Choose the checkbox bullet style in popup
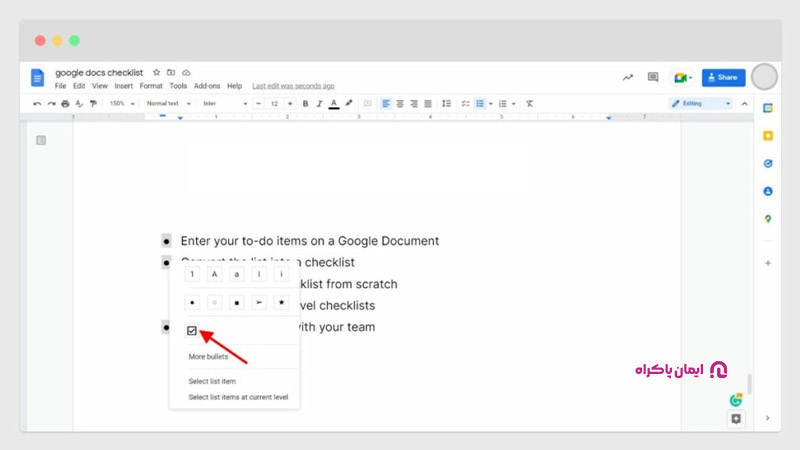 click(x=192, y=330)
